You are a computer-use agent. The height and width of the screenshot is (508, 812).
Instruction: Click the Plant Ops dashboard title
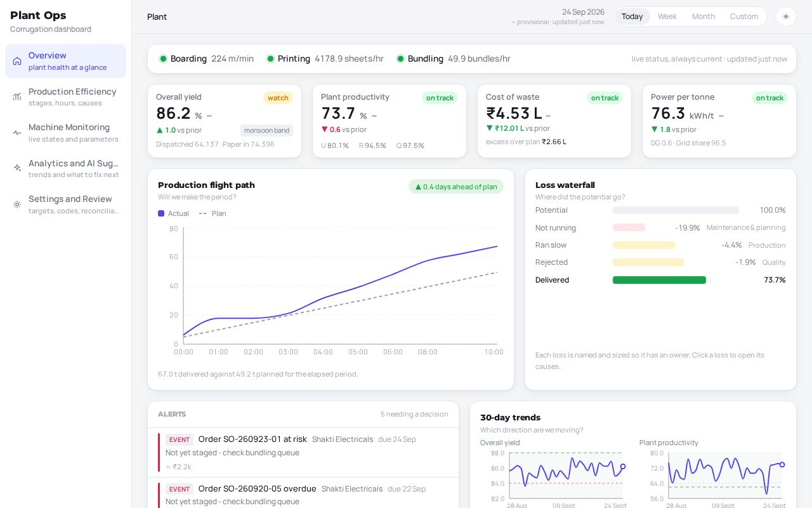click(38, 15)
